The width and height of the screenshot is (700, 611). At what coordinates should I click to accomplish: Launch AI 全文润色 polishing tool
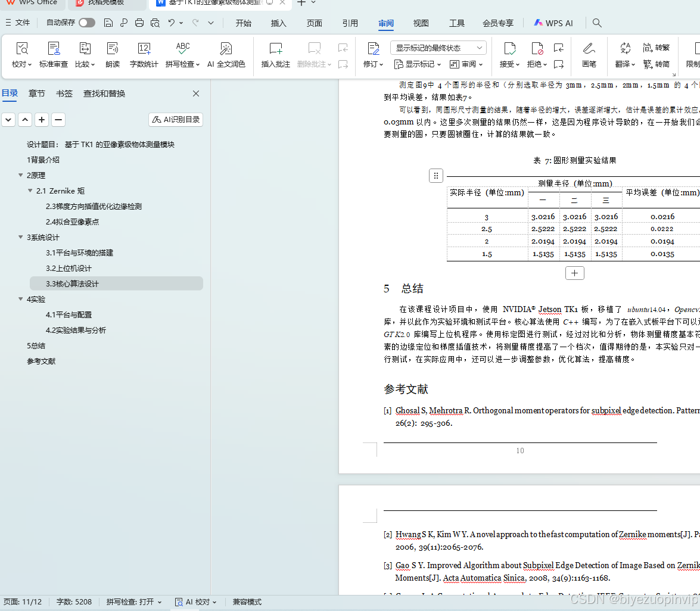pos(226,55)
